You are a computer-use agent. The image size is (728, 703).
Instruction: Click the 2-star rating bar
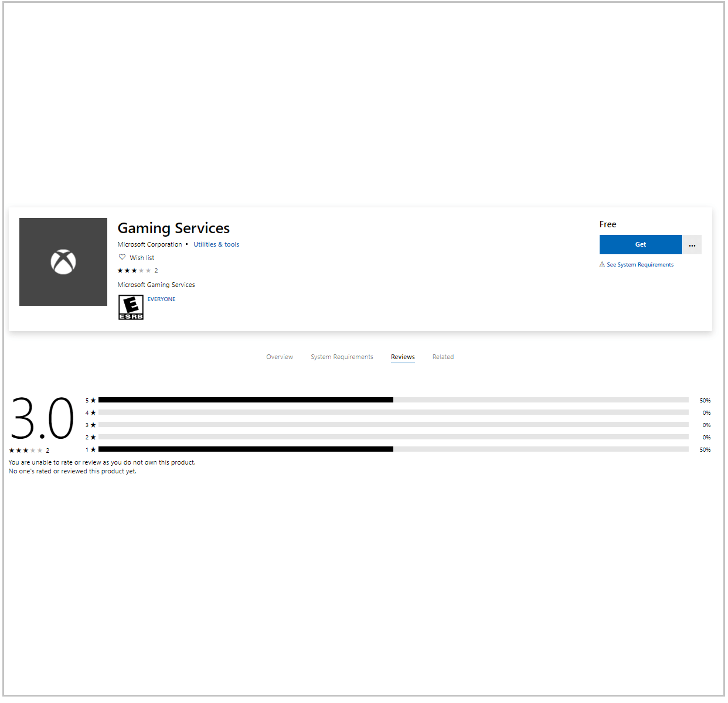(393, 437)
